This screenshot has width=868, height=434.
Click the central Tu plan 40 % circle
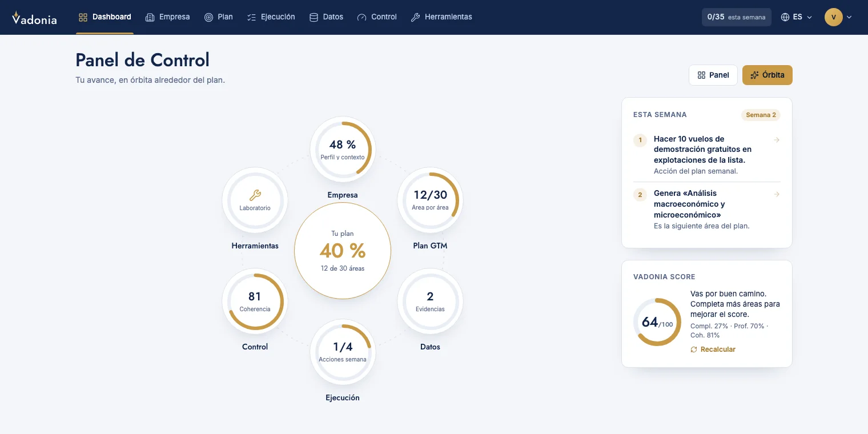point(343,251)
